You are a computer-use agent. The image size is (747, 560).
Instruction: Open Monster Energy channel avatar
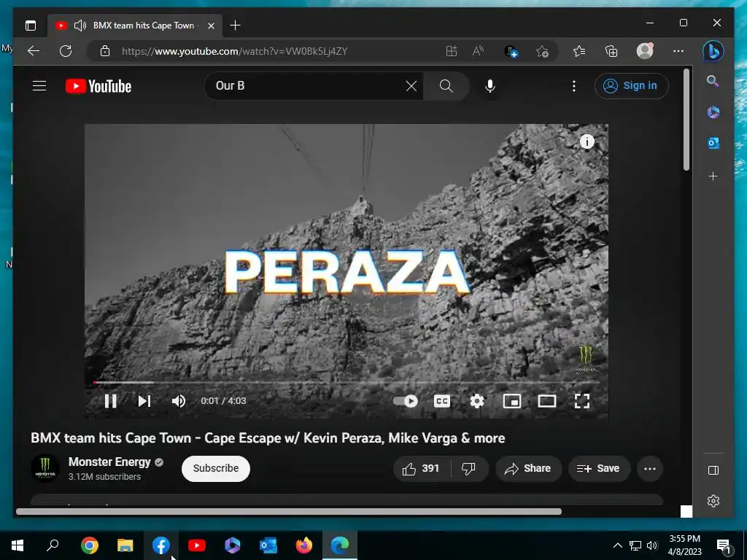click(45, 469)
